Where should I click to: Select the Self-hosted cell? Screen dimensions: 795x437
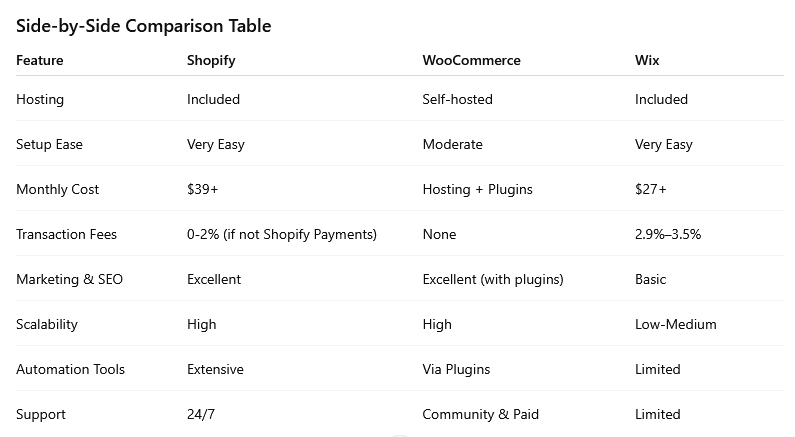[457, 99]
